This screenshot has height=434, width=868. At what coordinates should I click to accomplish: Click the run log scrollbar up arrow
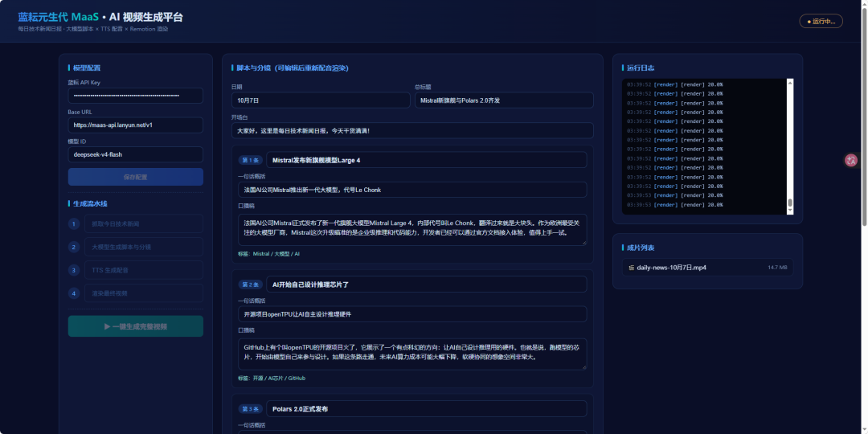[x=790, y=83]
